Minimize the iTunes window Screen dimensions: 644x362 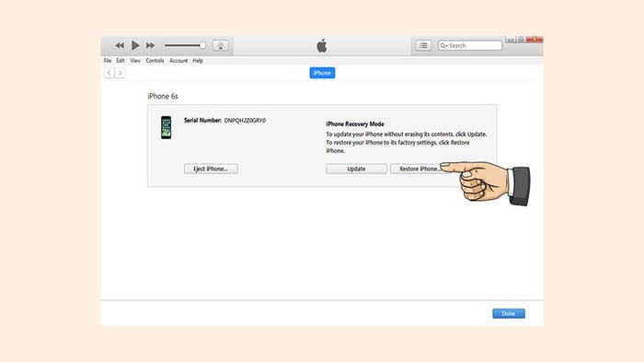511,40
